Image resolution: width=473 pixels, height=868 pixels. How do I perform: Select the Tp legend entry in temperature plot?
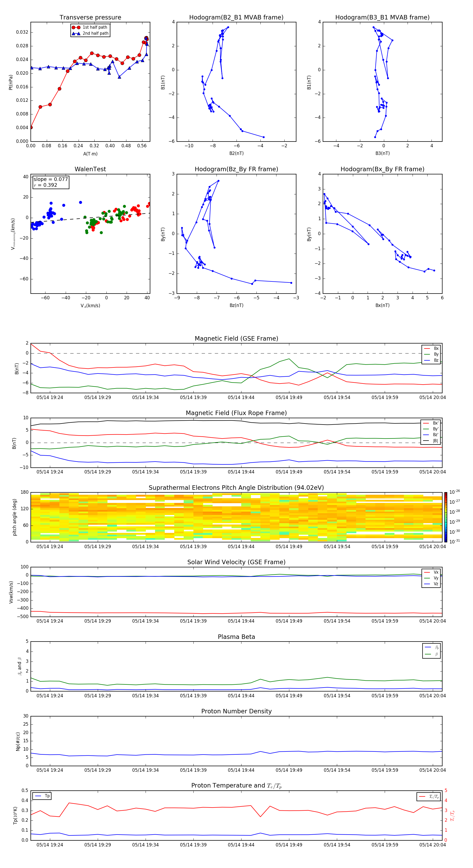point(42,796)
